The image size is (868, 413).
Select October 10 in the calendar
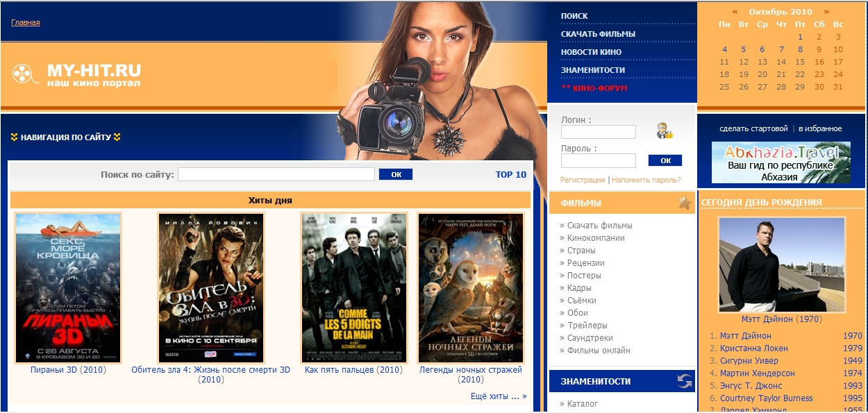click(x=838, y=50)
